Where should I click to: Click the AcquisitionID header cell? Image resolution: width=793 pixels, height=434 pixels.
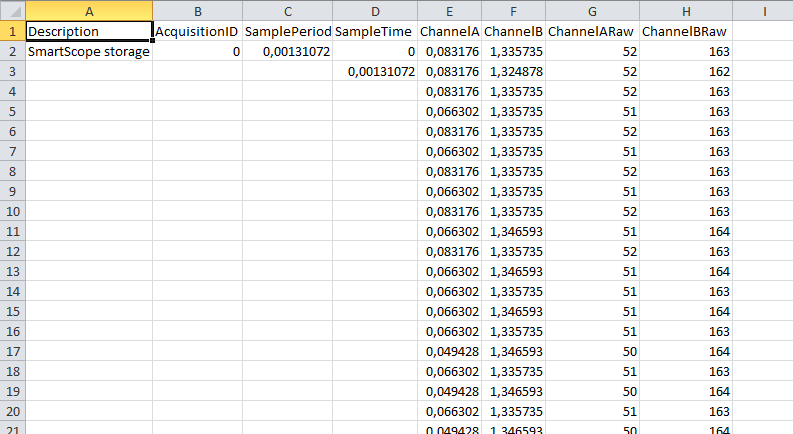tap(197, 31)
